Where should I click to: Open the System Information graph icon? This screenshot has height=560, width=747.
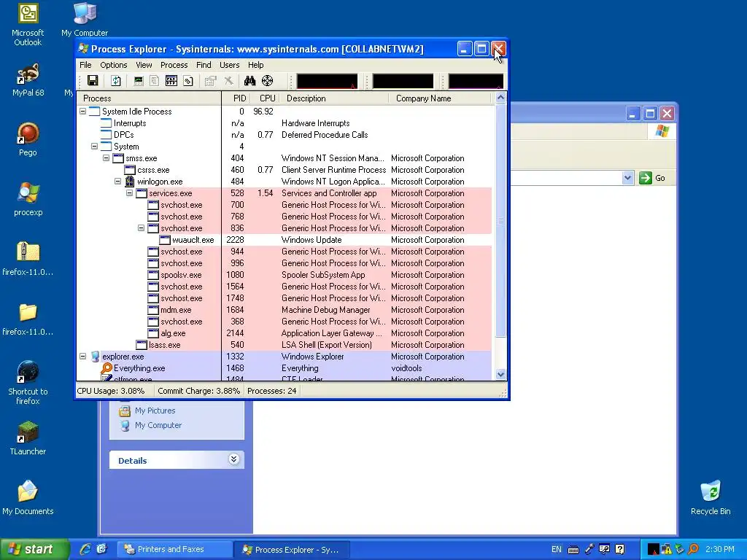tap(139, 80)
